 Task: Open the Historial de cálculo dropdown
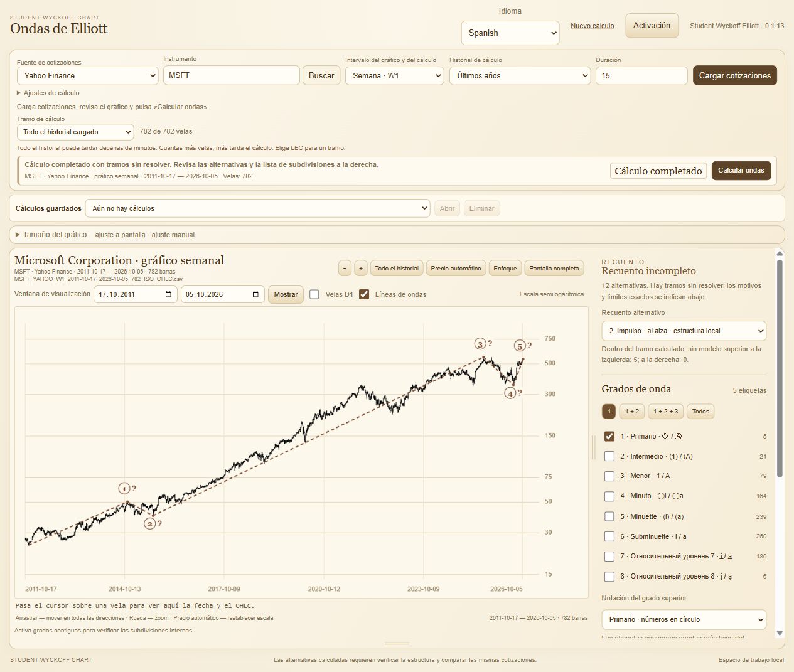[520, 76]
